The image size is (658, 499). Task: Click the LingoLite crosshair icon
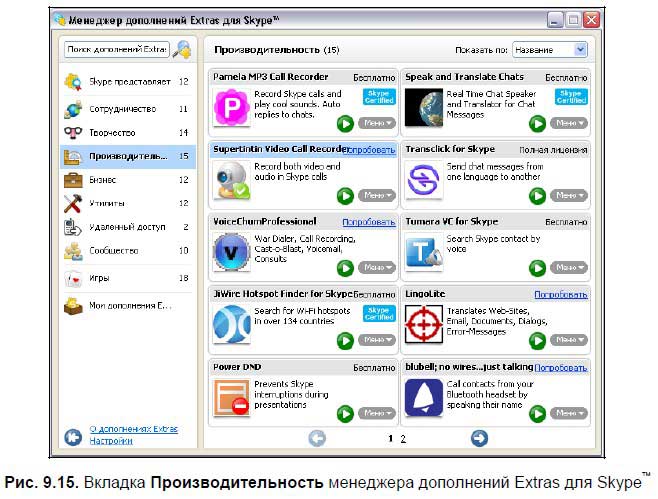424,325
